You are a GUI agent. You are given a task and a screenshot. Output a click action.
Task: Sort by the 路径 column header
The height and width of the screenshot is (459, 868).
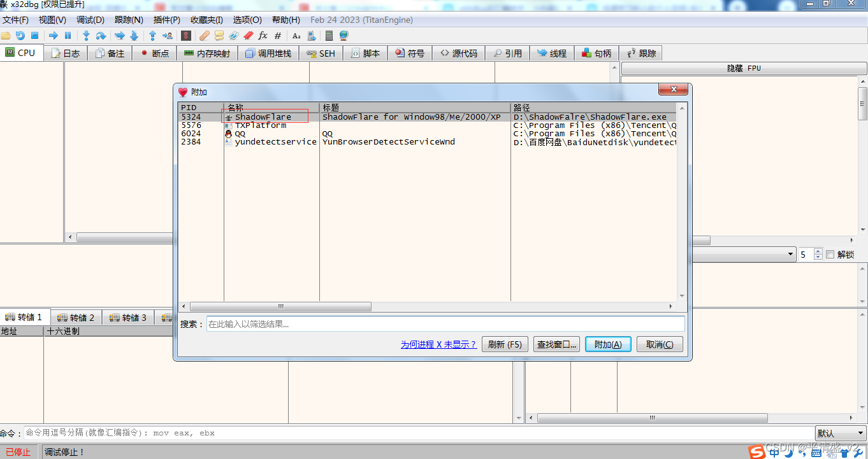tap(593, 108)
